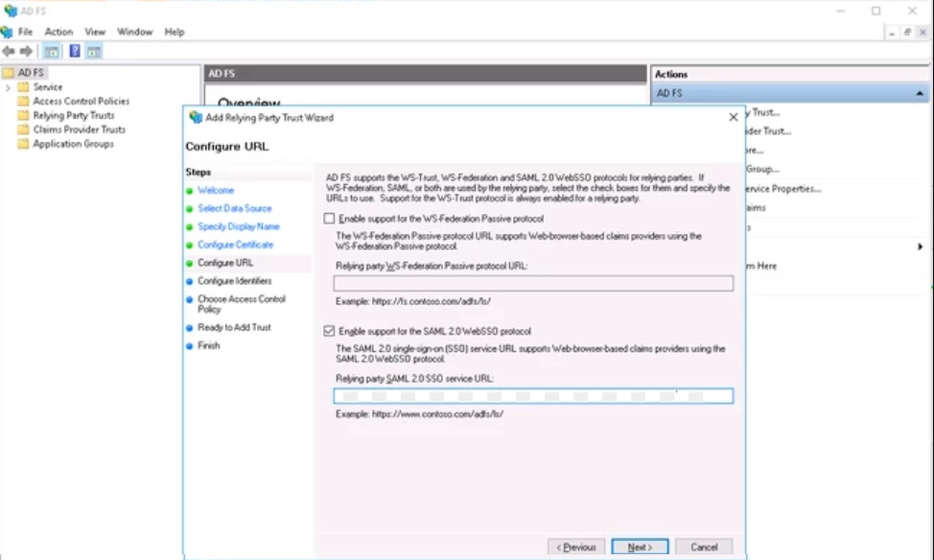Click the Choose Access Control Policy step
934x560 pixels.
point(242,304)
